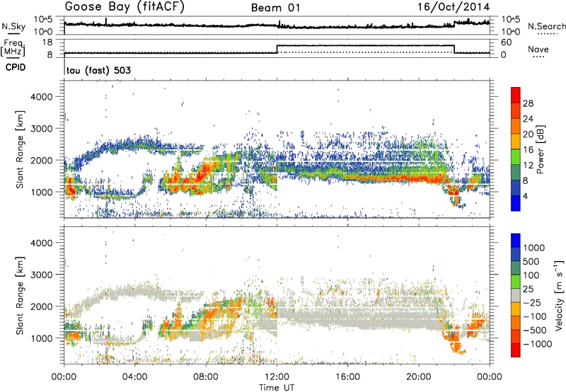Click the yellow 16–20 dB Power colorbar segment
This screenshot has width=566, height=392.
[x=516, y=141]
